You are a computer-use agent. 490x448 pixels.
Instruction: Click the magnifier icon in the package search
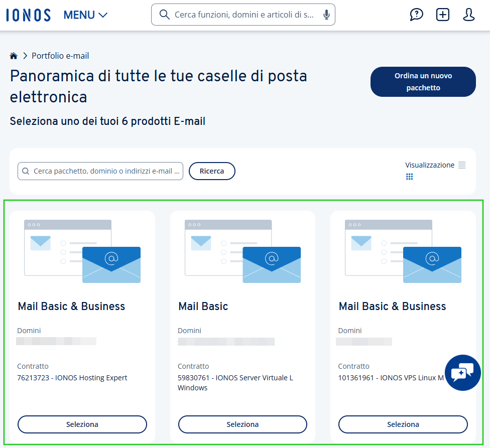(x=25, y=171)
